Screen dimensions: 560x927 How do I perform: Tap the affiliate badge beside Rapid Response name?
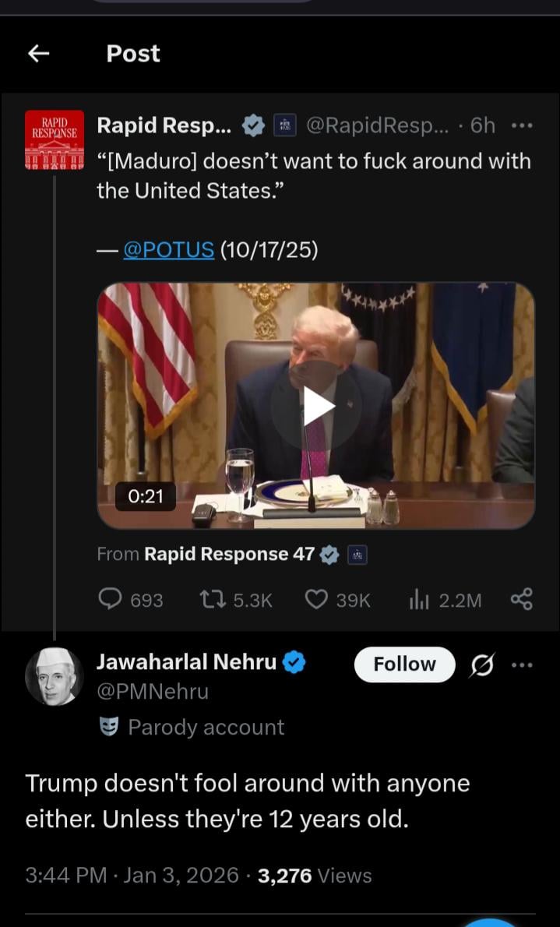tap(284, 125)
